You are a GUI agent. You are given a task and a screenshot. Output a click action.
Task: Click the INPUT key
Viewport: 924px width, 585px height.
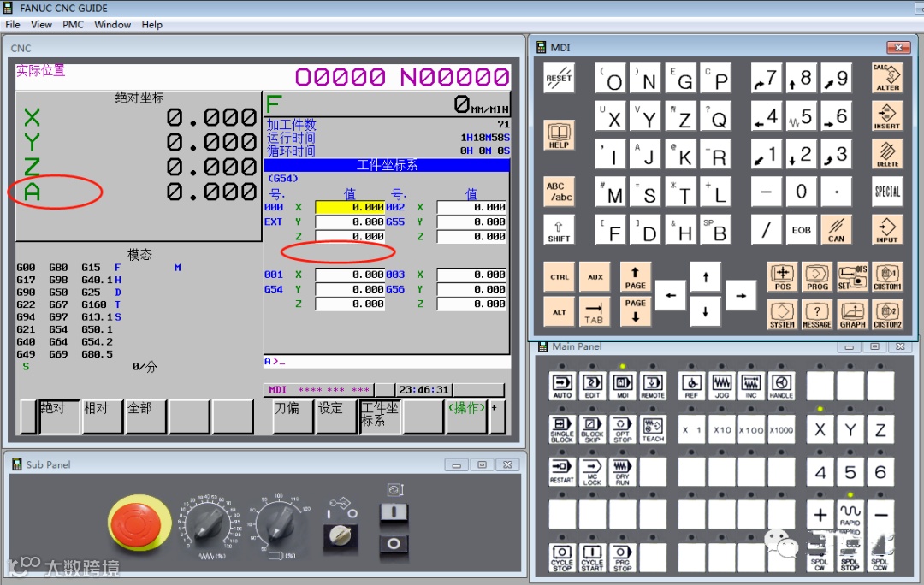(887, 230)
